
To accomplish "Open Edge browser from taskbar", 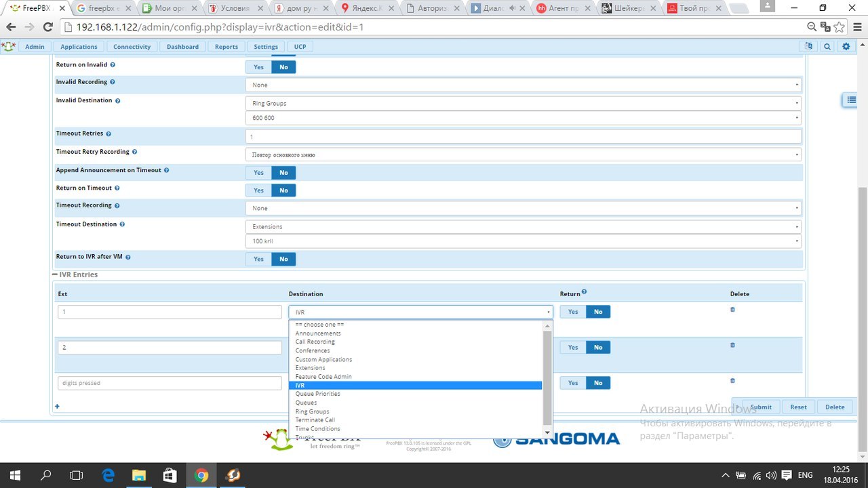I will pos(108,475).
